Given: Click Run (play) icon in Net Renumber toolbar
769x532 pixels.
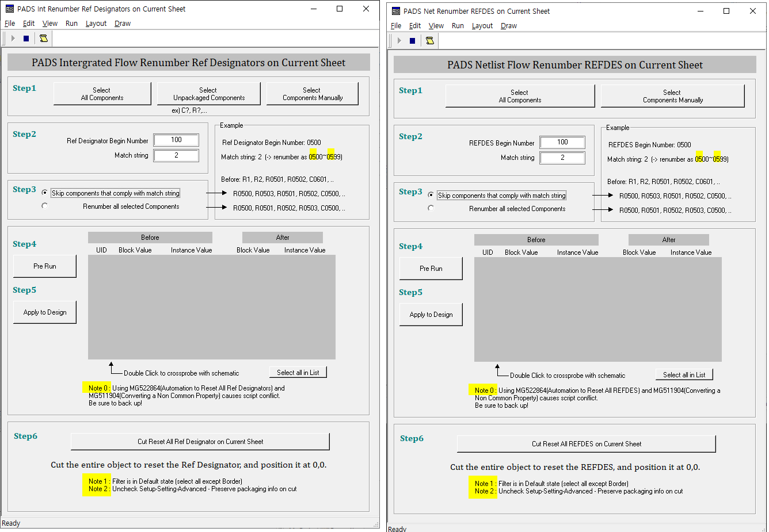Looking at the screenshot, I should click(x=399, y=41).
